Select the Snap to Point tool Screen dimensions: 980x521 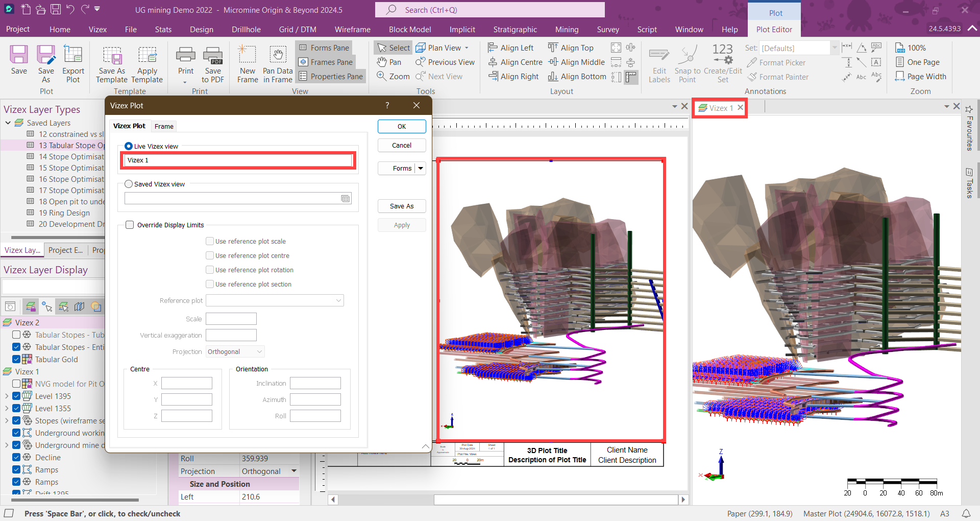click(x=687, y=62)
